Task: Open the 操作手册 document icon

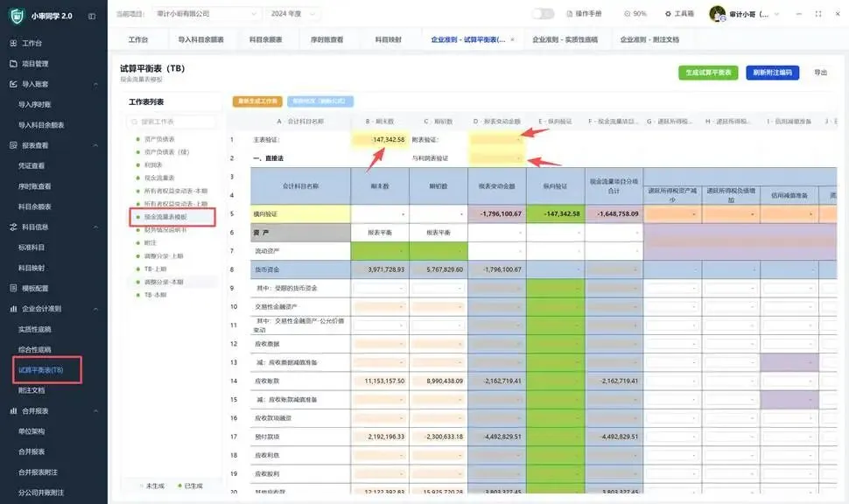Action: (x=570, y=13)
